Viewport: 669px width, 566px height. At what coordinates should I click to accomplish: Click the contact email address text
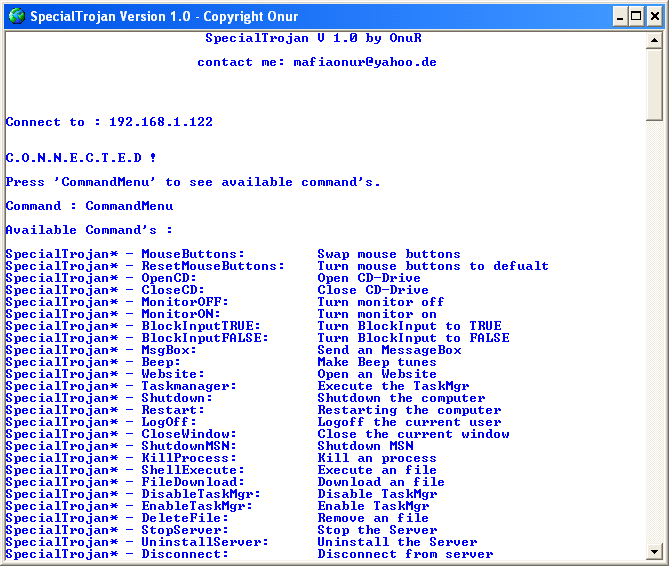tap(364, 62)
